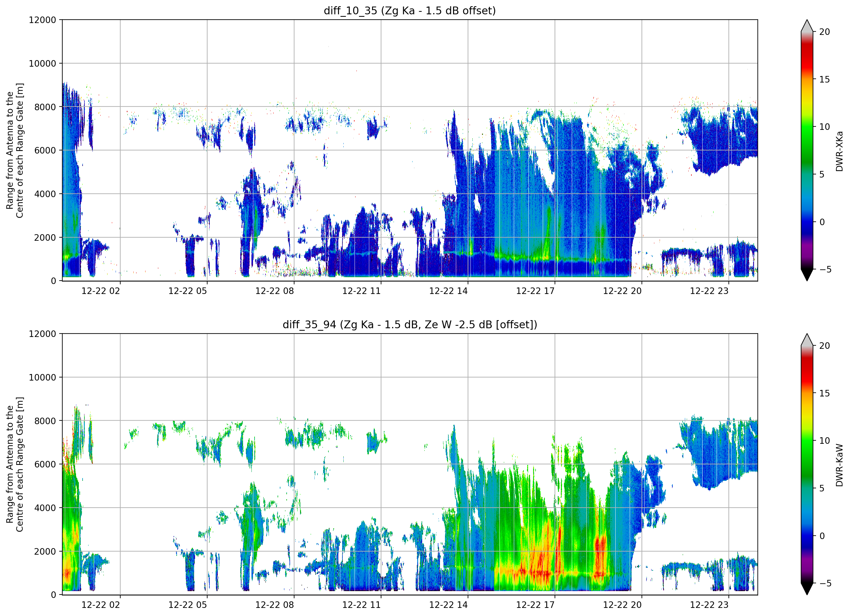
Task: Click the 12000 y-tick of the diff_35_94 plot
Action: 42,334
